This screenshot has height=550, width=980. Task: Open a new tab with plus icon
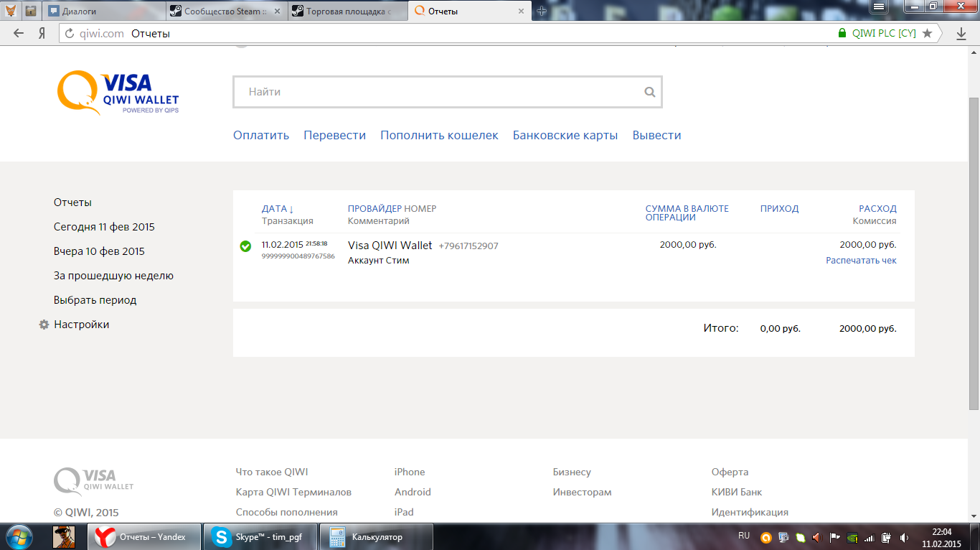pyautogui.click(x=542, y=11)
